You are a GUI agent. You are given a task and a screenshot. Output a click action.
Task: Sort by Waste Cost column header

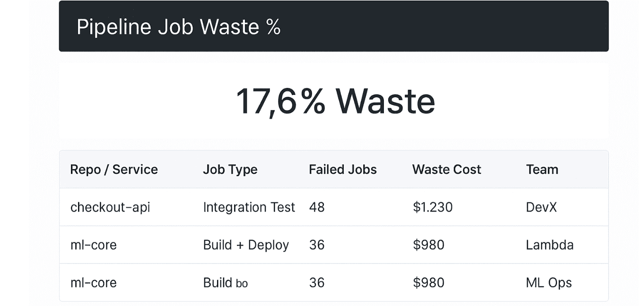tap(447, 170)
